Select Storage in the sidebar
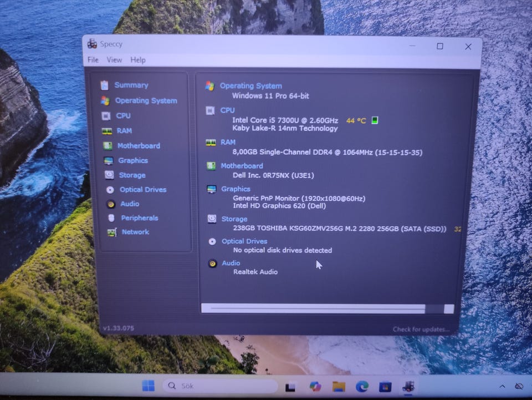Image resolution: width=532 pixels, height=400 pixels. point(132,175)
